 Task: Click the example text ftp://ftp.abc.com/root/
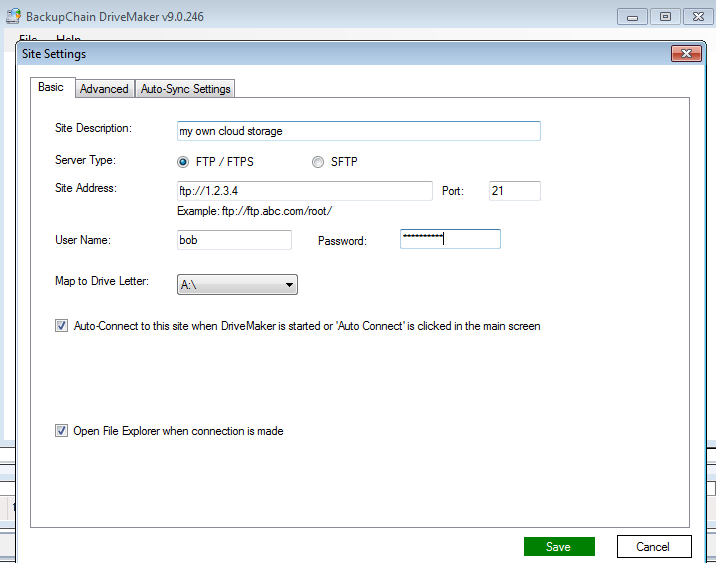click(277, 211)
